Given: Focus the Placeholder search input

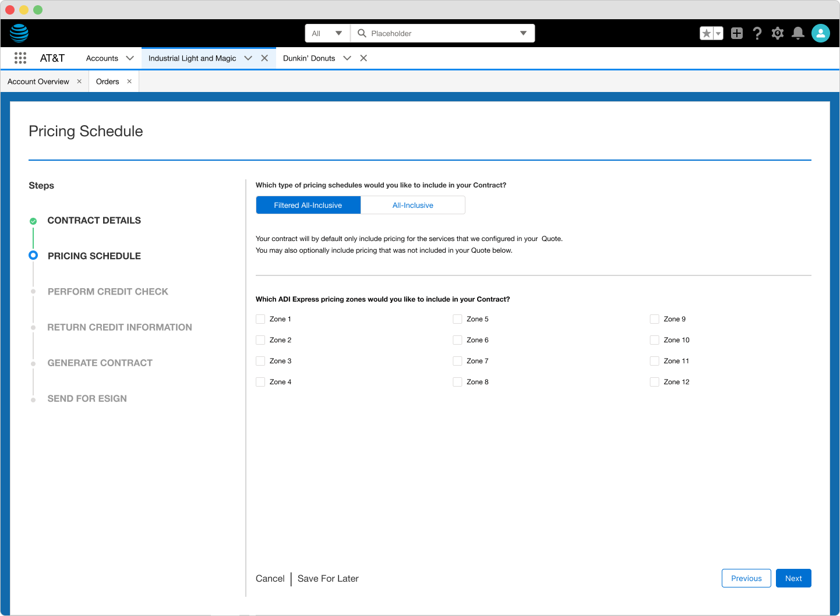Looking at the screenshot, I should (x=443, y=33).
